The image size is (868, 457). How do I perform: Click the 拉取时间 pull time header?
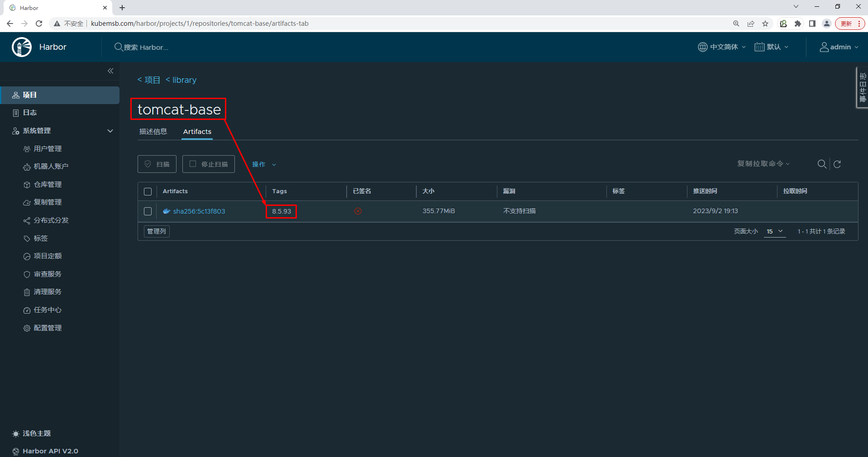click(x=795, y=191)
